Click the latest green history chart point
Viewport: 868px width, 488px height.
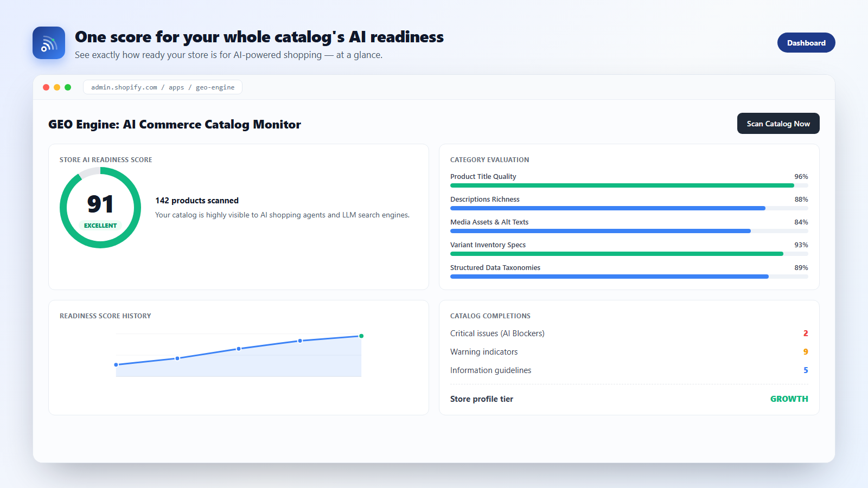[361, 336]
